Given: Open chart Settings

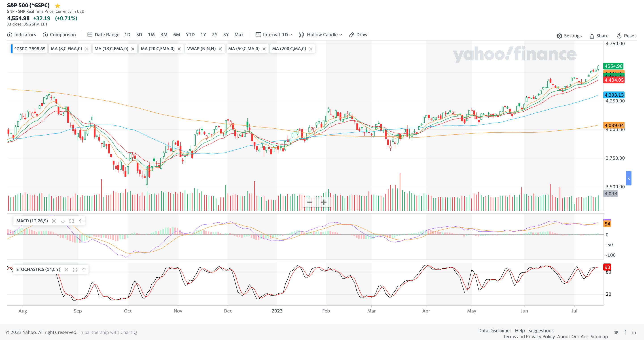Looking at the screenshot, I should point(569,36).
